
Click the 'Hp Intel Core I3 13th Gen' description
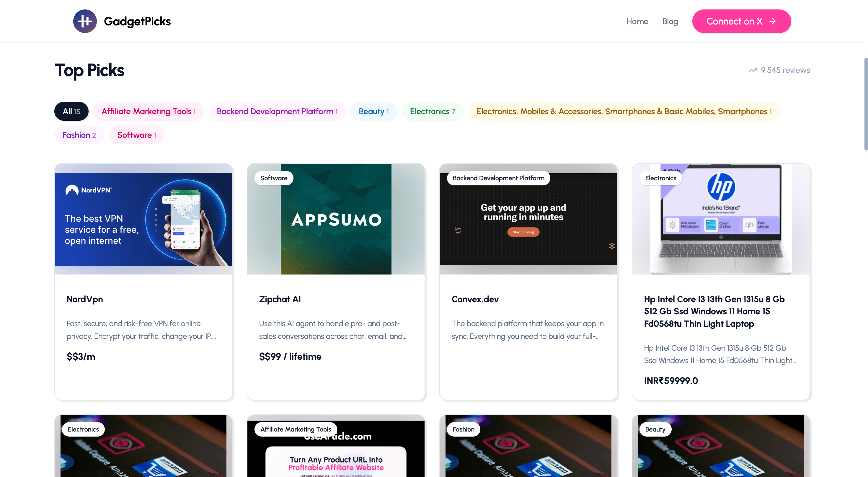pos(720,354)
